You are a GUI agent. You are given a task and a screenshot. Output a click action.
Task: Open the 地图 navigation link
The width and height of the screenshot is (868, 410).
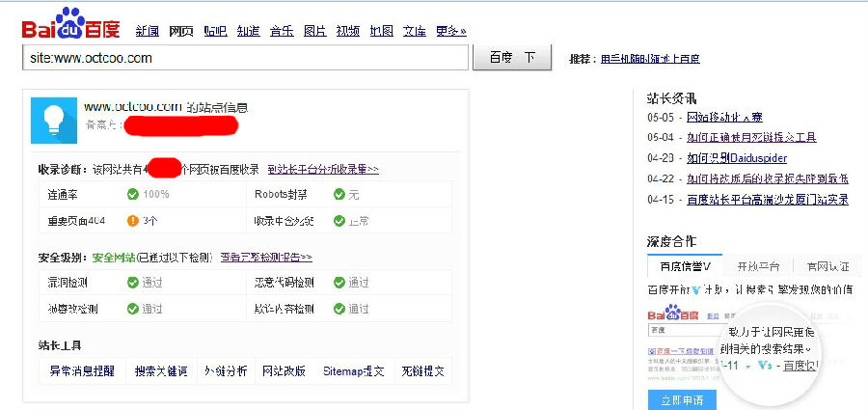(381, 31)
